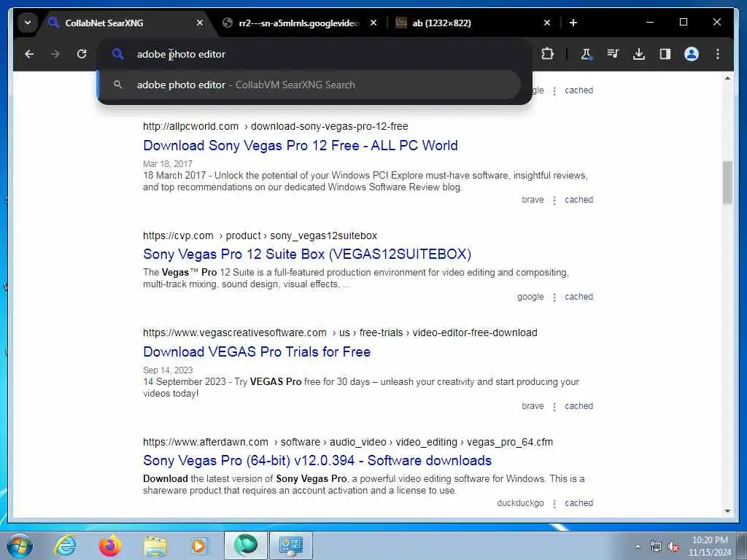This screenshot has width=747, height=560.
Task: Open the downloads icon
Action: tap(639, 54)
